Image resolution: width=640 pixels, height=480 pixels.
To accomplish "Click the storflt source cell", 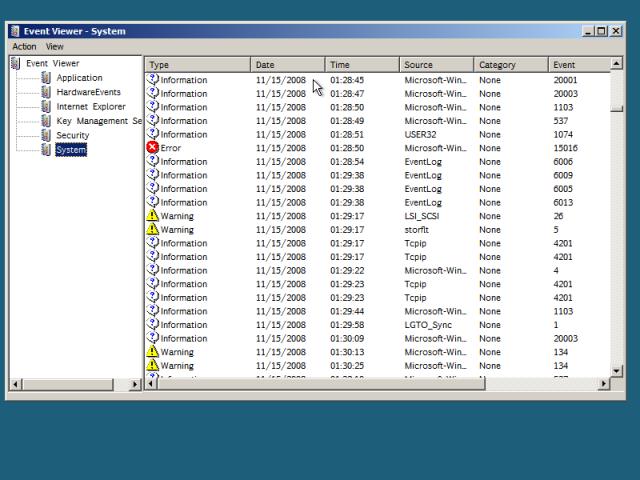I will [416, 230].
